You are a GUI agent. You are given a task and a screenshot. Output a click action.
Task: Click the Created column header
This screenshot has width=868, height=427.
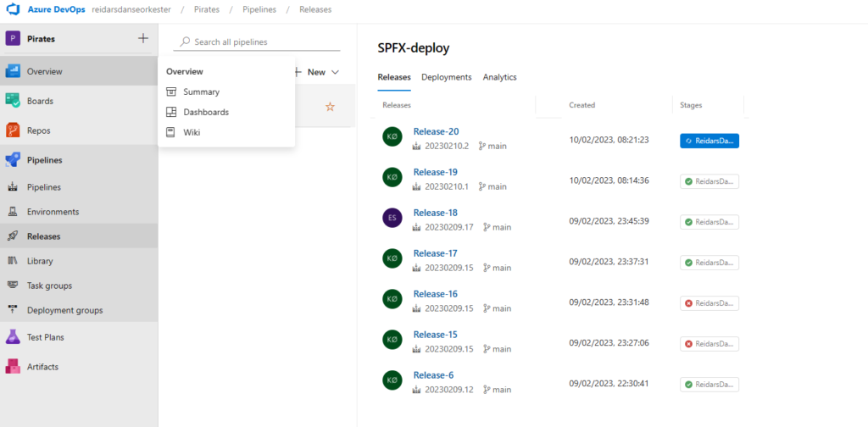pos(581,105)
